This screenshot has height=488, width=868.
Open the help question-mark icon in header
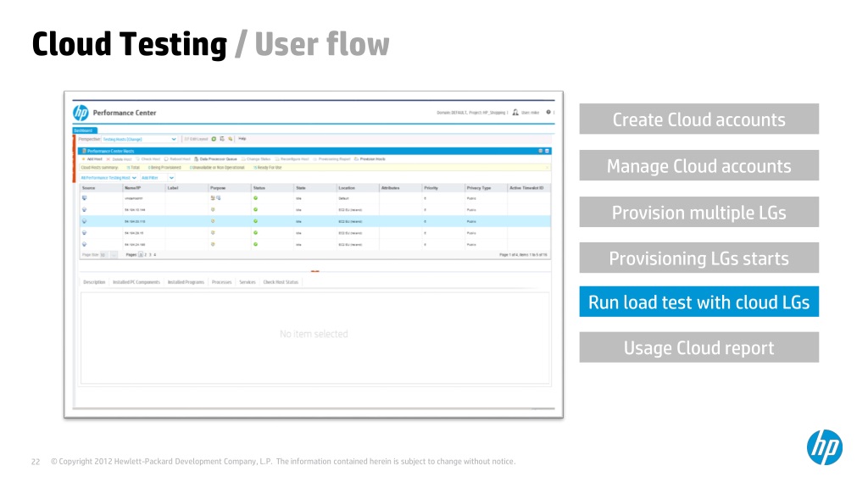(548, 113)
